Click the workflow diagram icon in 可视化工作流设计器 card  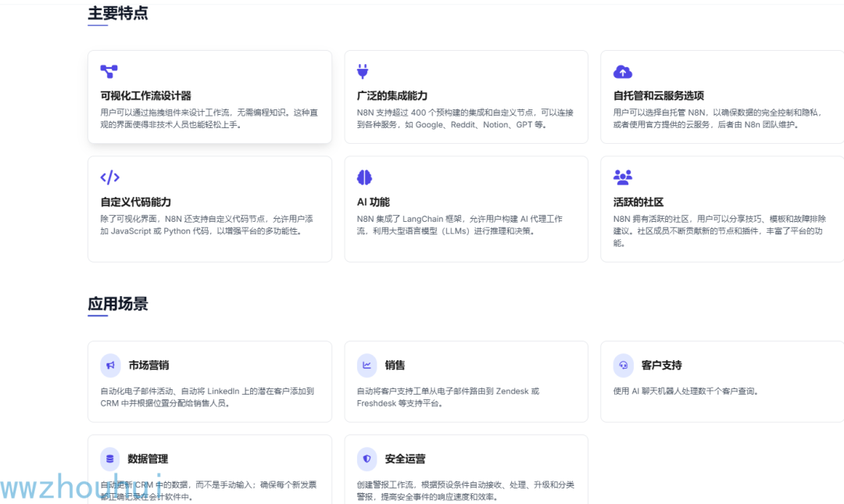coord(109,71)
